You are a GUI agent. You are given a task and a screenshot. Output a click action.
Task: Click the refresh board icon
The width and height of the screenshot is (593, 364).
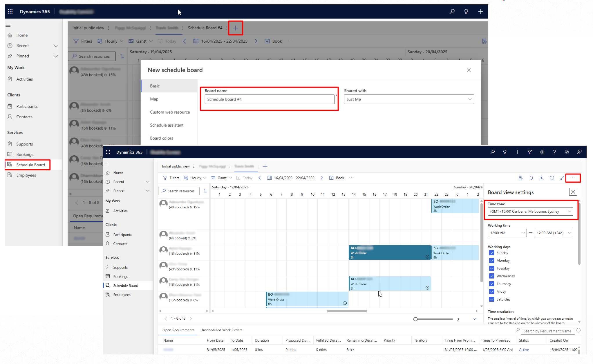[552, 178]
